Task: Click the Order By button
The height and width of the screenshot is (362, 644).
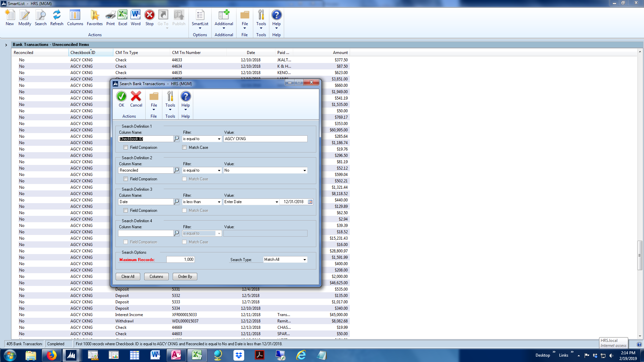Action: (x=185, y=277)
